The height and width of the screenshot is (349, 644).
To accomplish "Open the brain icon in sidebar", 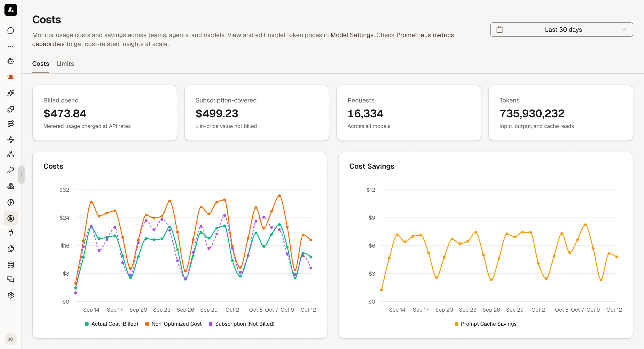I will tap(11, 202).
